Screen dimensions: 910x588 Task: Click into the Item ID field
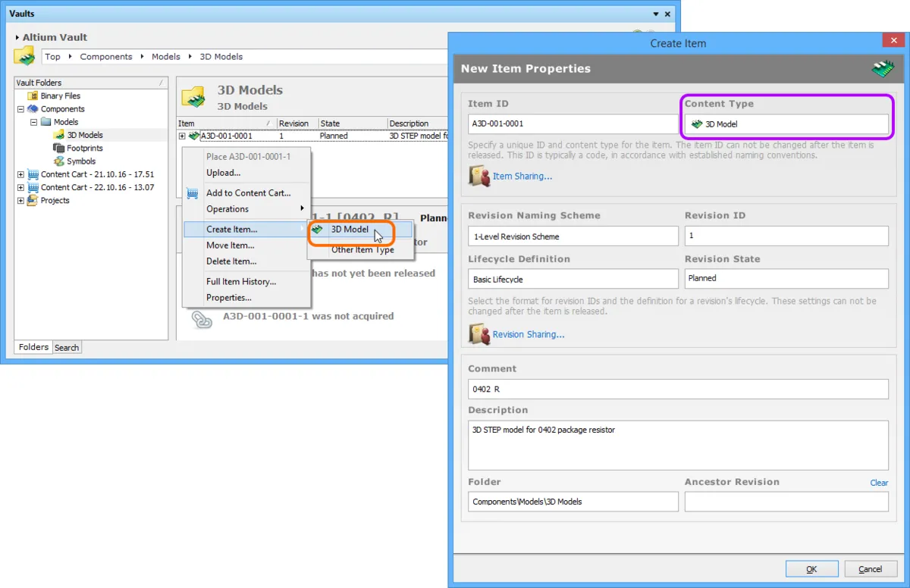[573, 124]
